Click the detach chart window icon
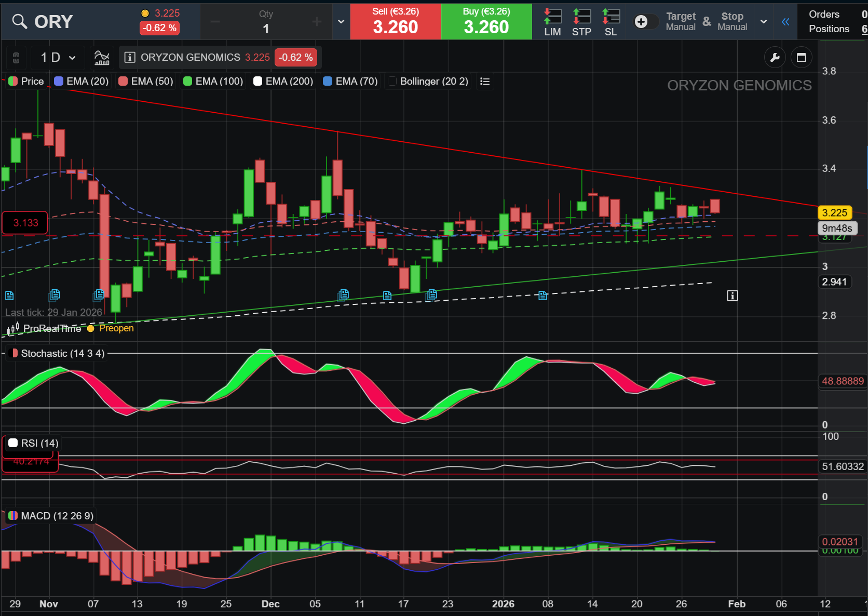This screenshot has width=868, height=616. tap(802, 58)
